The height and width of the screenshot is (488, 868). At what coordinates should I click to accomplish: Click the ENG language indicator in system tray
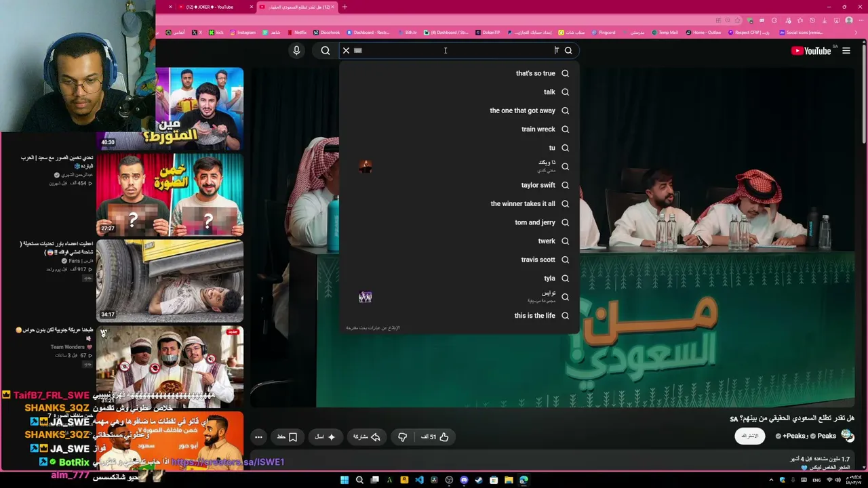(x=816, y=480)
